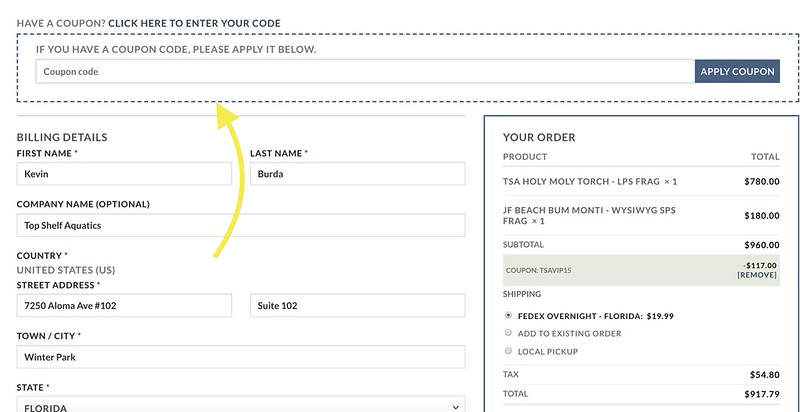Screen dimensions: 800x412
Task: Open the Click Here To Enter Your Code link
Action: click(x=194, y=23)
